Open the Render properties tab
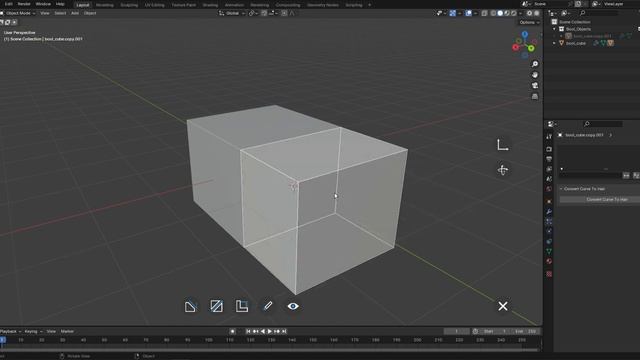The height and width of the screenshot is (360, 640). pos(549,149)
